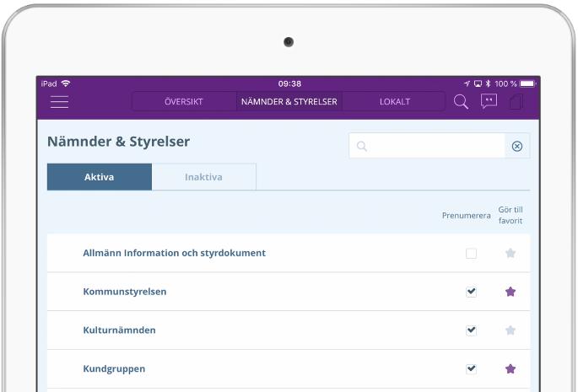Clear the search field with the X icon
Viewport: 578px width, 392px height.
(x=516, y=147)
